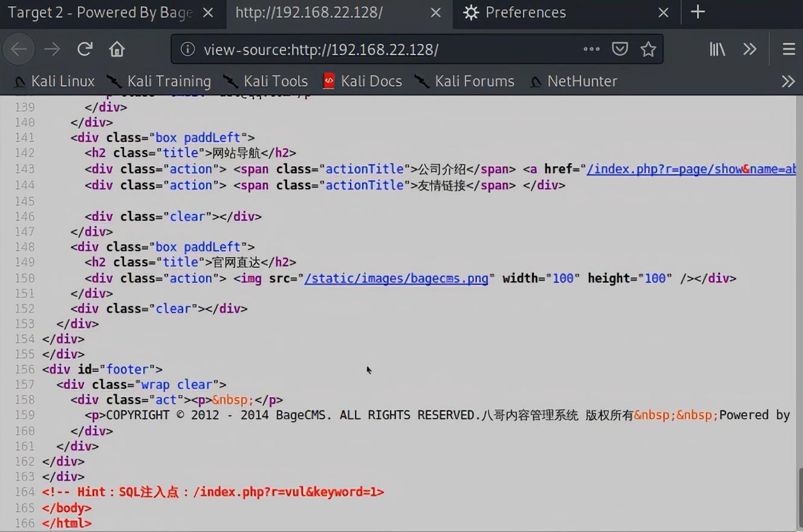Click line number 164 in the gutter
Viewport: 803px width, 532px height.
[x=25, y=492]
